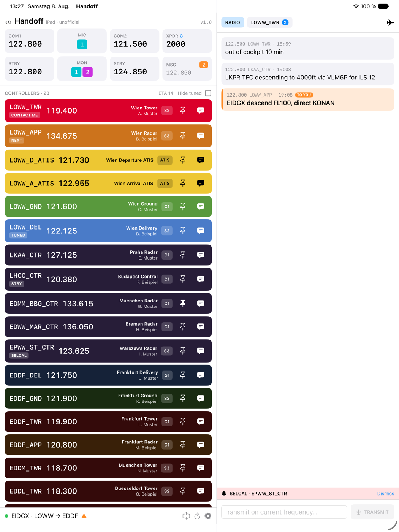Tick the Hide tuned checkbox
The width and height of the screenshot is (399, 532).
tap(208, 93)
